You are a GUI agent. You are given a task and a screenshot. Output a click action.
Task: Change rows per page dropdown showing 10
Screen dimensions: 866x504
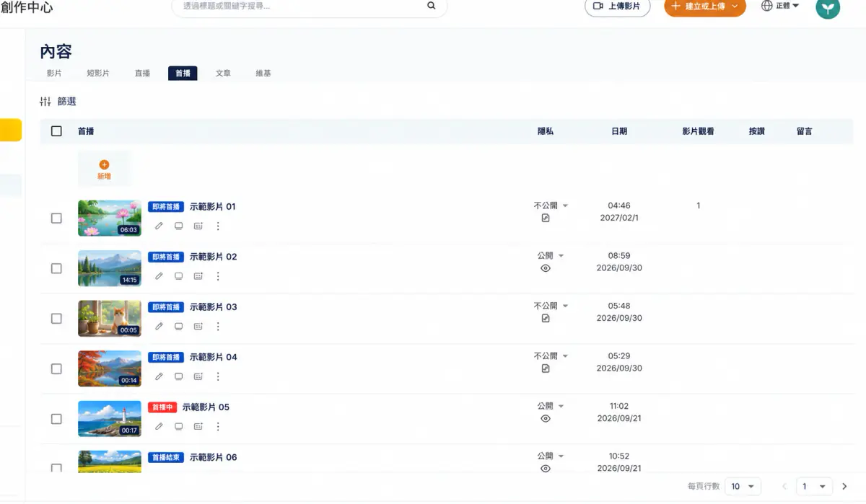coord(743,487)
